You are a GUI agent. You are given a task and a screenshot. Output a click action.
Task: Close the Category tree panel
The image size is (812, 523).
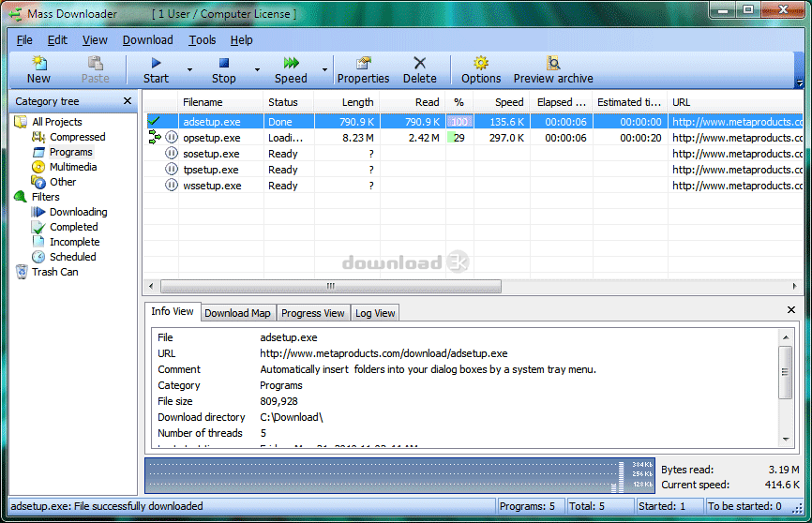[x=128, y=101]
